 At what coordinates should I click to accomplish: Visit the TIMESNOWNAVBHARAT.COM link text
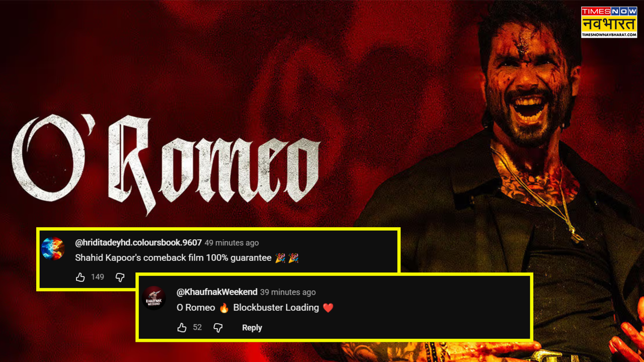coord(609,35)
